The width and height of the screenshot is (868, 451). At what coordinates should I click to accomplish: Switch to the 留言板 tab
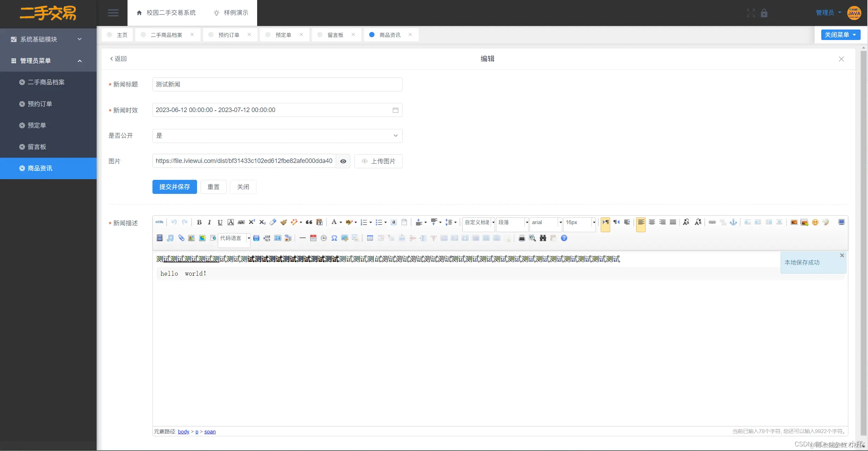click(335, 35)
